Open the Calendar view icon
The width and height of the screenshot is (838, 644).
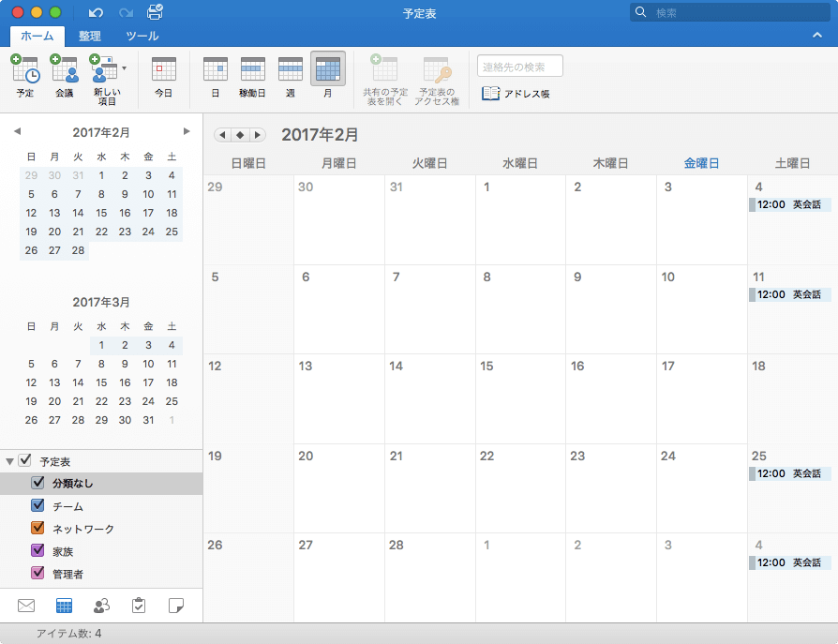(64, 606)
